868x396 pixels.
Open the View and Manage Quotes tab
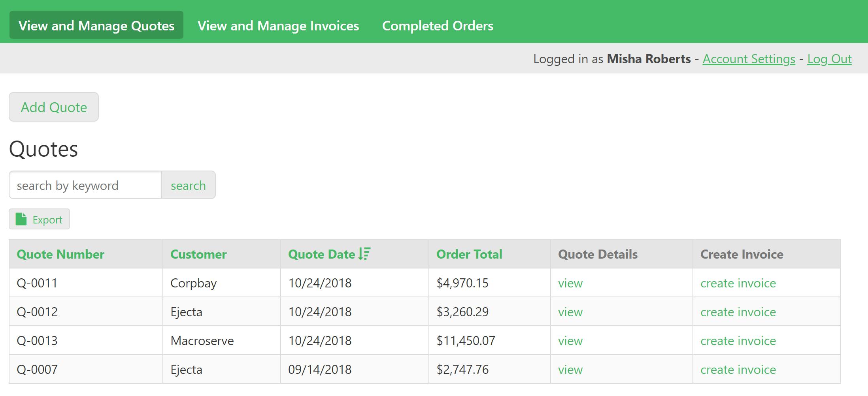coord(96,25)
